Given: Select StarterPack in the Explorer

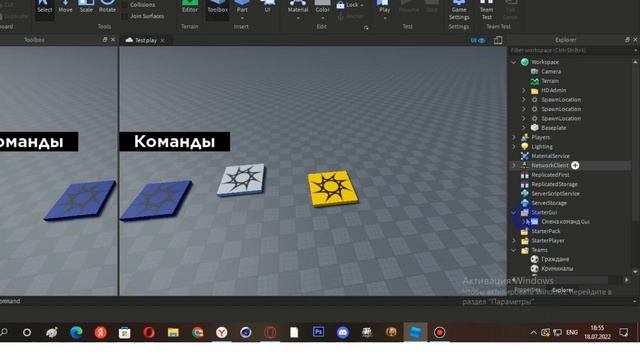Looking at the screenshot, I should coord(546,231).
